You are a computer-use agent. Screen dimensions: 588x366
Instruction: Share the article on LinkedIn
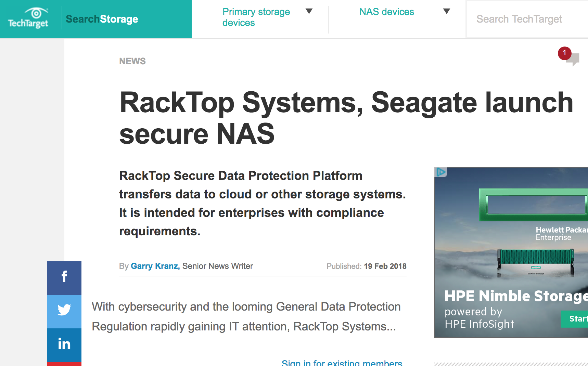64,345
